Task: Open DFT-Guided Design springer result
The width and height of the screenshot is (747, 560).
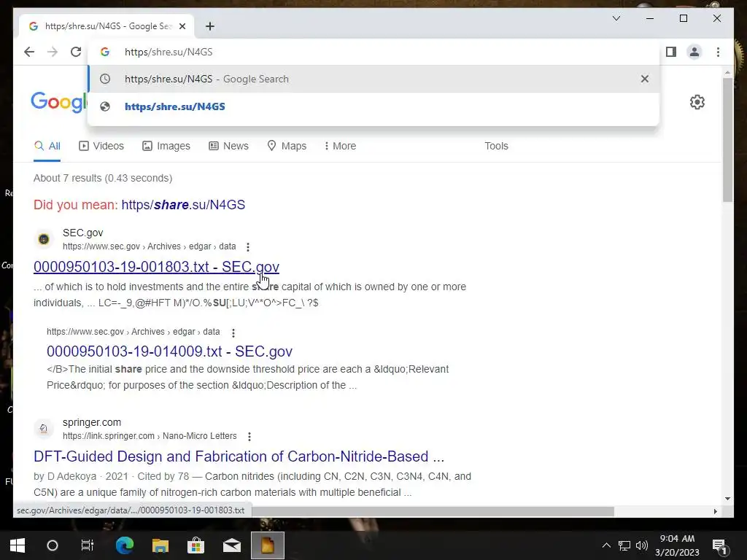Action: (x=239, y=456)
